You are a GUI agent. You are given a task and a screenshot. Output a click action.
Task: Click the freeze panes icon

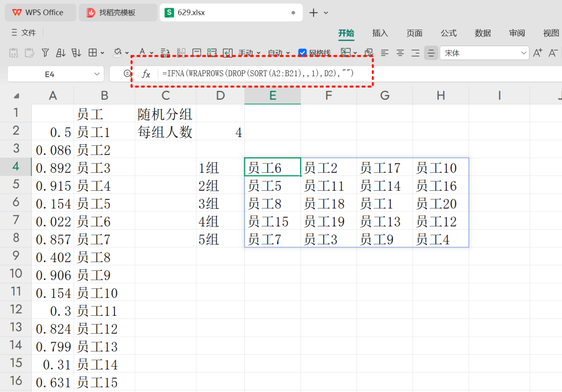[x=346, y=53]
